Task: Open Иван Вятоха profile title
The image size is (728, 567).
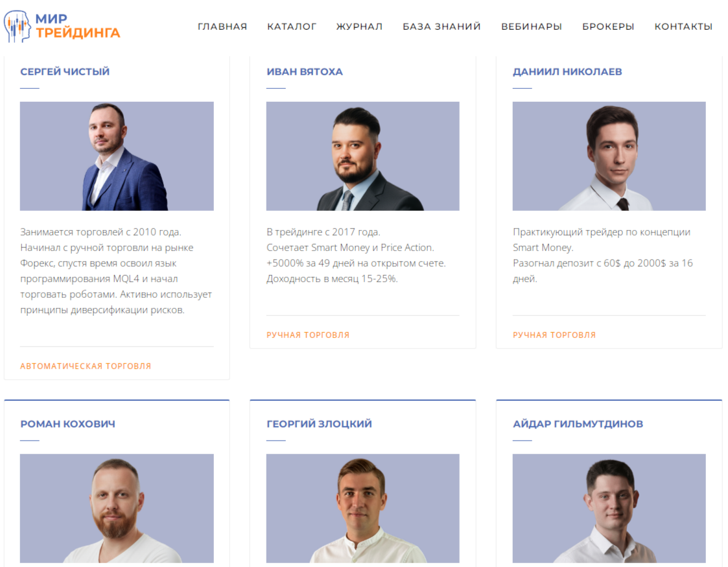Action: click(305, 71)
